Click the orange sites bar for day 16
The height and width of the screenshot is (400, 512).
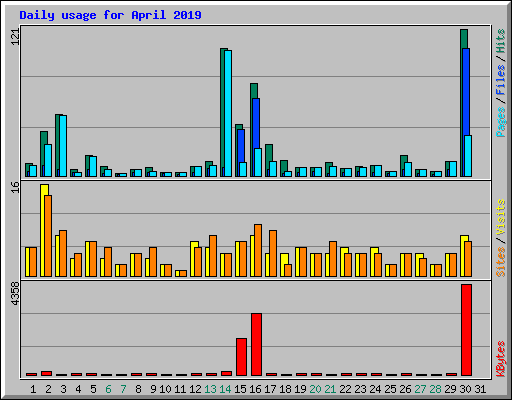pyautogui.click(x=258, y=250)
